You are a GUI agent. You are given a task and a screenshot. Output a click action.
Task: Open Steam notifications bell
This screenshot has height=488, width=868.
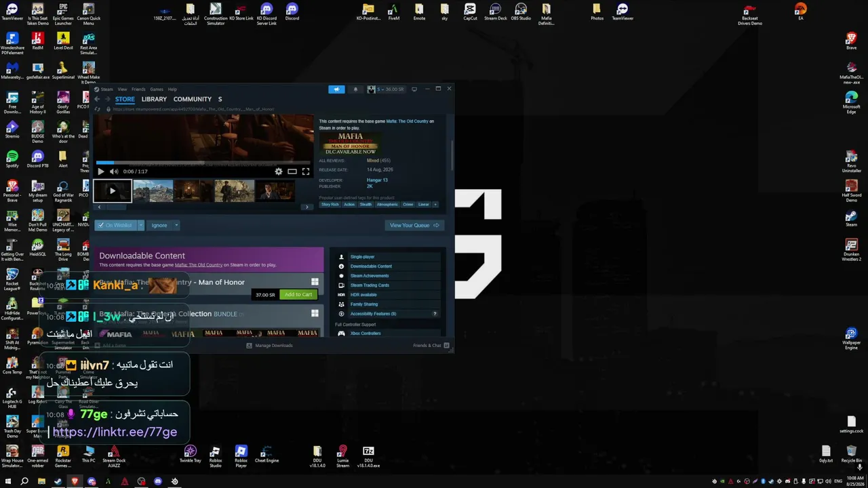355,89
